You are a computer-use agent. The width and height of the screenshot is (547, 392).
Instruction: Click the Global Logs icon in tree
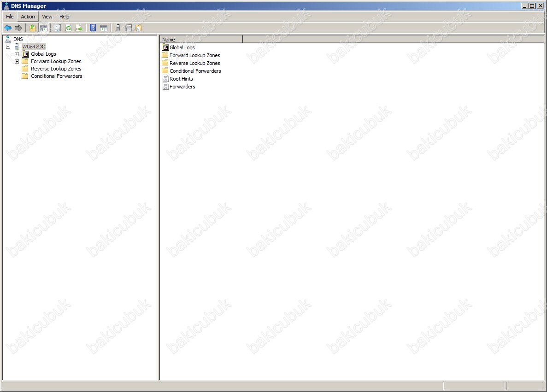point(25,54)
